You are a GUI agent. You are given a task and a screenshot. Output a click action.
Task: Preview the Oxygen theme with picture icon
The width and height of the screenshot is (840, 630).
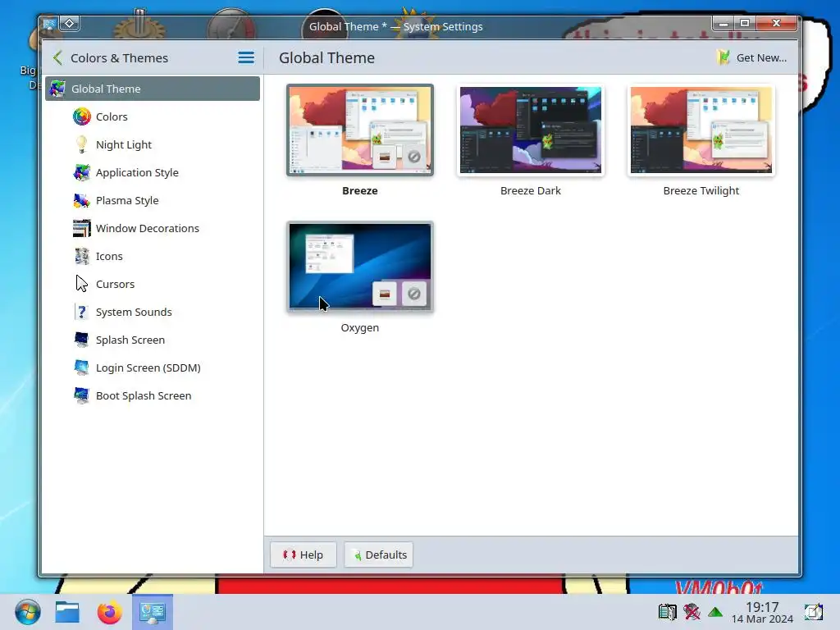coord(385,294)
